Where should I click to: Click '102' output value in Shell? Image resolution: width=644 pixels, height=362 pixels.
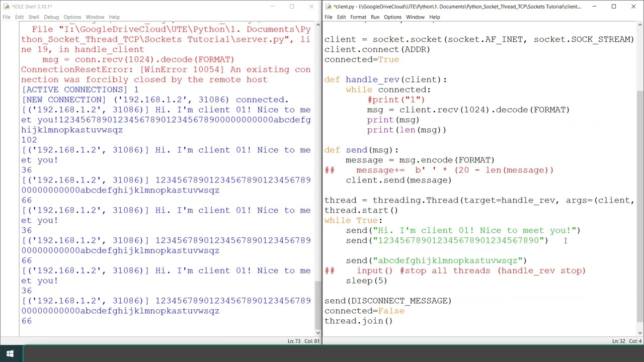pos(29,140)
